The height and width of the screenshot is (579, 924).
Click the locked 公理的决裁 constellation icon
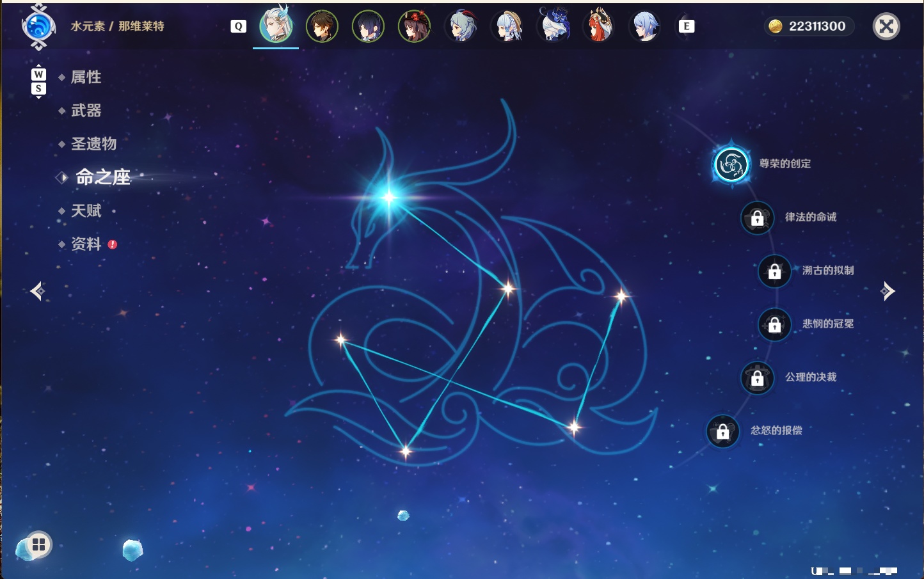pyautogui.click(x=757, y=378)
